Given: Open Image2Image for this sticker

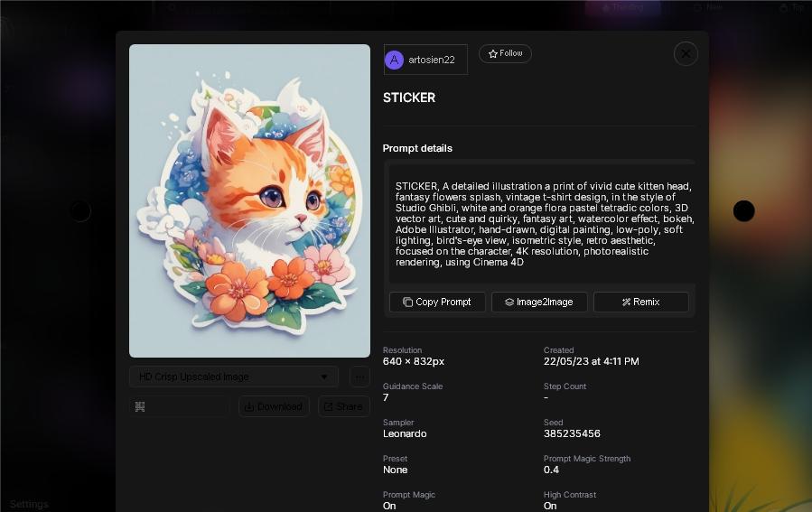Looking at the screenshot, I should coord(539,302).
